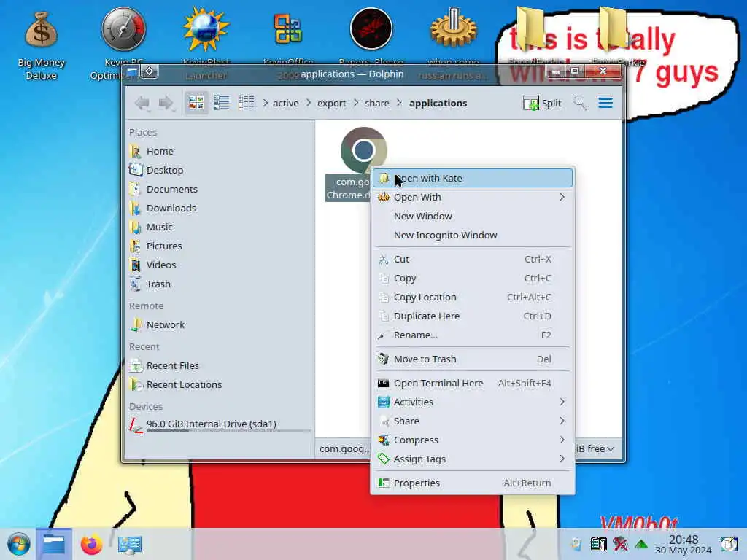Navigate to the 'active' breadcrumb folder
The height and width of the screenshot is (560, 747).
tap(285, 104)
